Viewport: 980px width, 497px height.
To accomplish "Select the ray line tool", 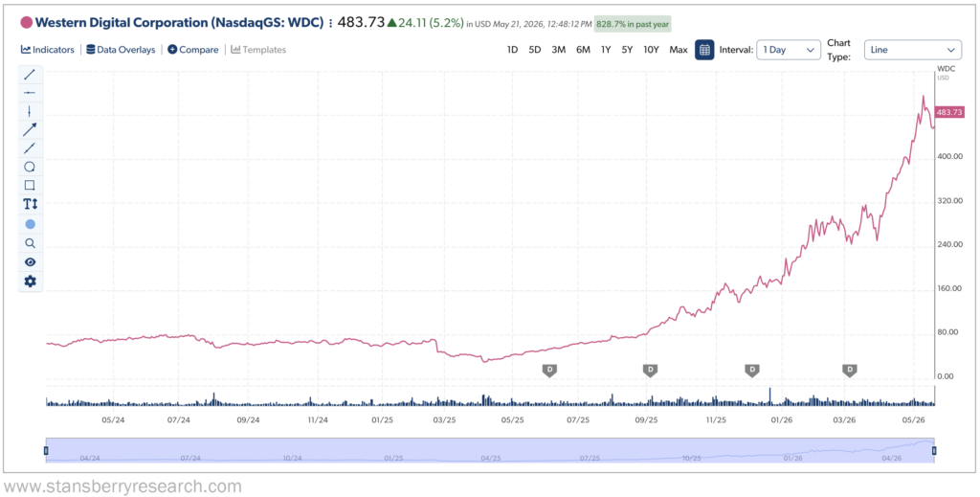I will coord(30,148).
